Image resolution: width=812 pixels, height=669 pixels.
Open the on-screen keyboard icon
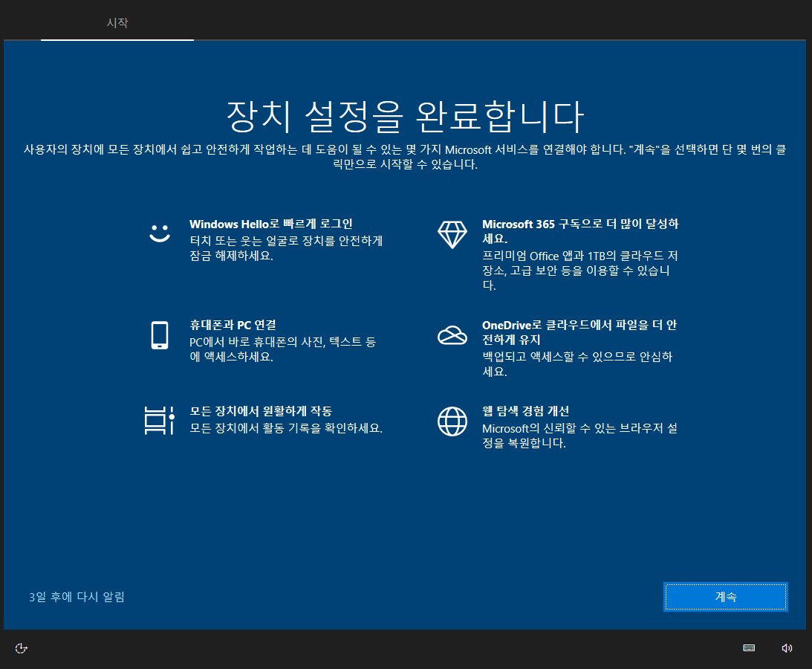[749, 648]
